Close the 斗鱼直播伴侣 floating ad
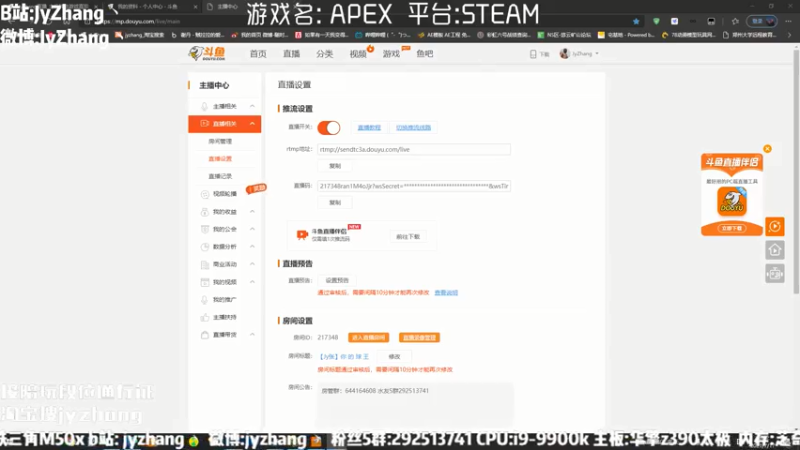The image size is (800, 450). (x=767, y=149)
